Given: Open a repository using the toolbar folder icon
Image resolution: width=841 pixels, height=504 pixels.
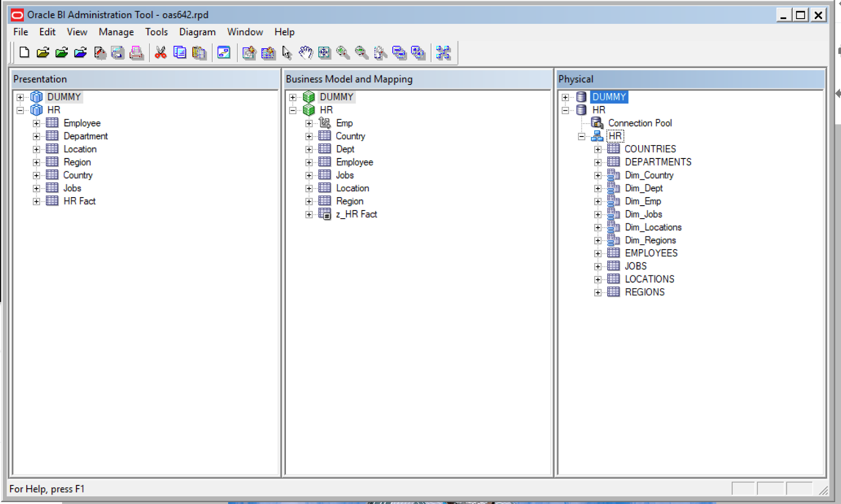Looking at the screenshot, I should pos(43,52).
